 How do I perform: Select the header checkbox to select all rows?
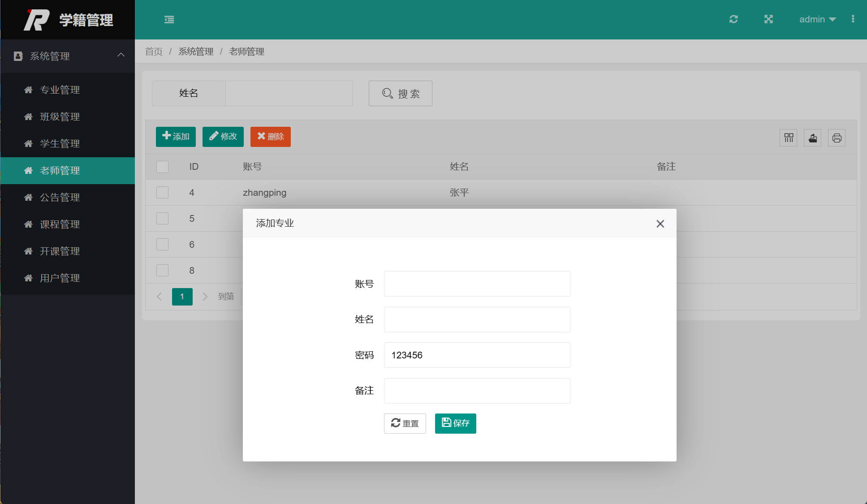162,166
